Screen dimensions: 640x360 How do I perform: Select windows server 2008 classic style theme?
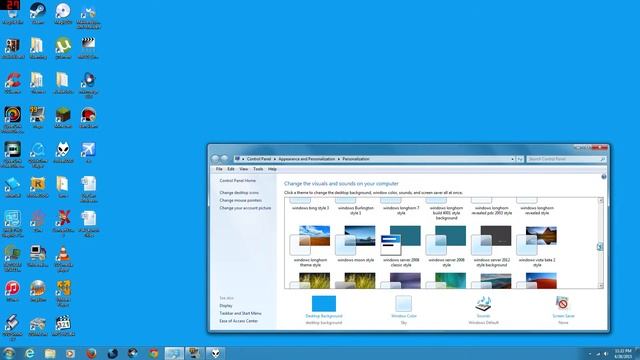[401, 246]
